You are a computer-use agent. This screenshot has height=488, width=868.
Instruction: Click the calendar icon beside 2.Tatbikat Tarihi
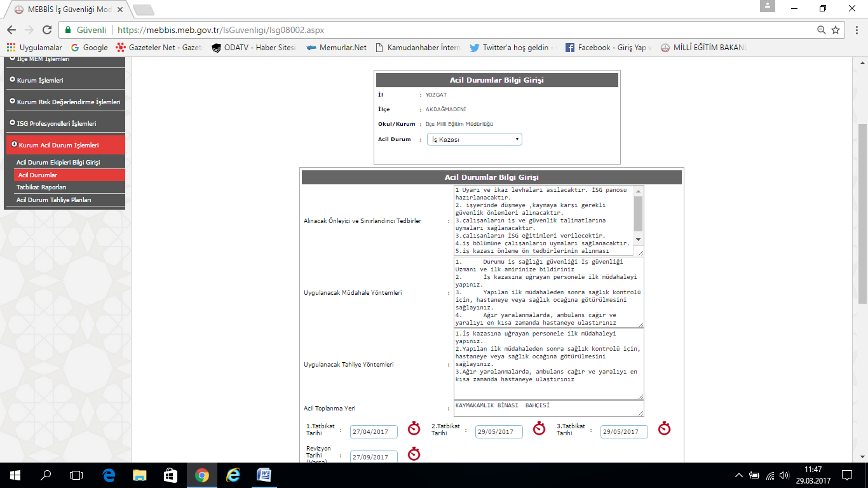click(539, 428)
